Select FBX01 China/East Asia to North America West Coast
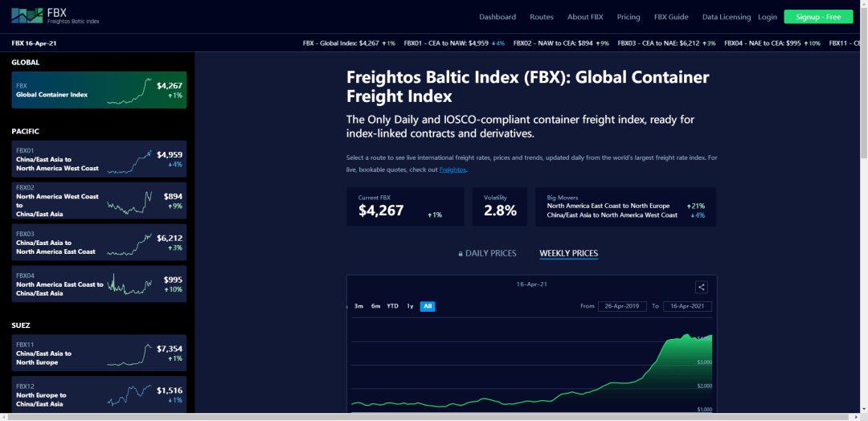Screen dimensions: 868x421 coord(99,159)
